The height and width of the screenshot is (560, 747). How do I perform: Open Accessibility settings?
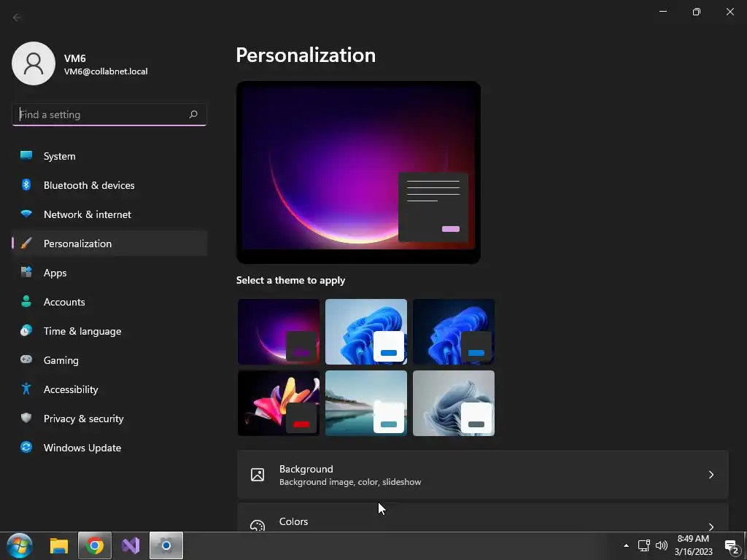109,389
